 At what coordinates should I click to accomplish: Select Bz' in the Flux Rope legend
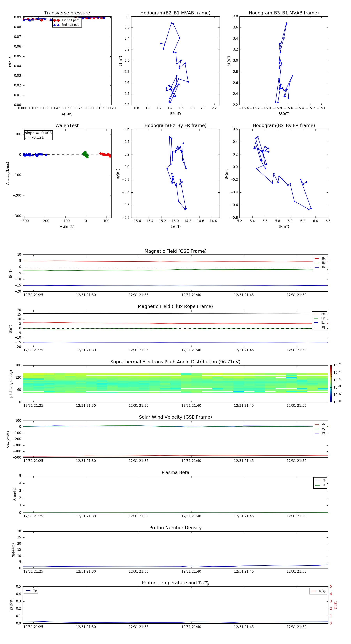tap(320, 323)
